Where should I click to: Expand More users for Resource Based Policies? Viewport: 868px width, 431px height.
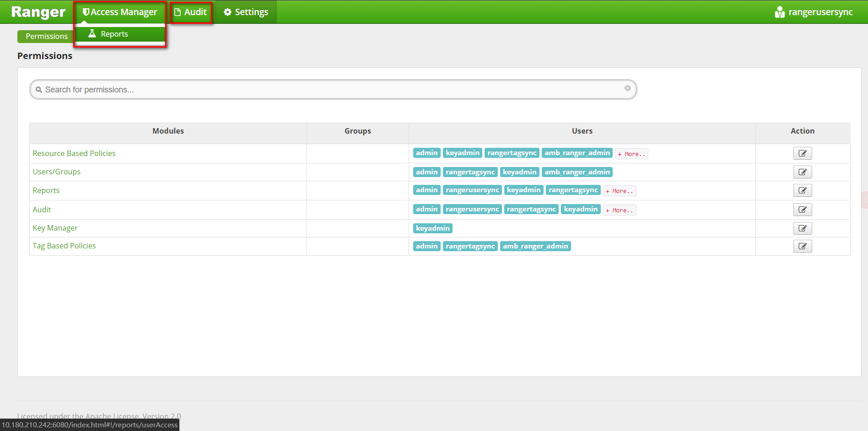point(631,154)
